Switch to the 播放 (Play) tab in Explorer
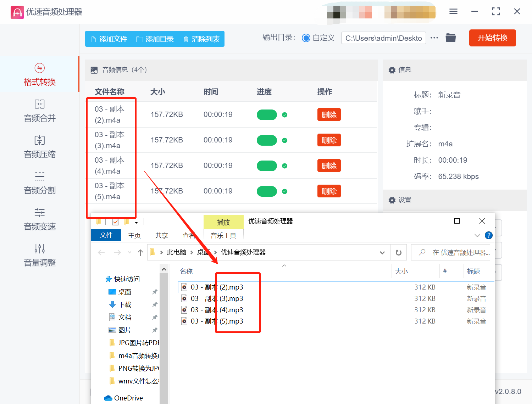This screenshot has width=532, height=404. point(223,221)
